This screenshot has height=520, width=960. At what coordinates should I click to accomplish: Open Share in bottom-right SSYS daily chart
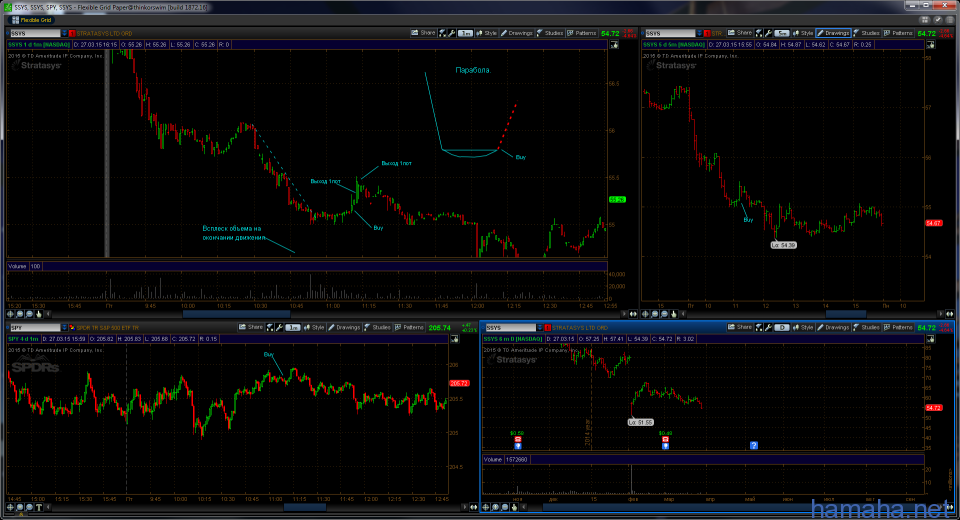click(740, 328)
